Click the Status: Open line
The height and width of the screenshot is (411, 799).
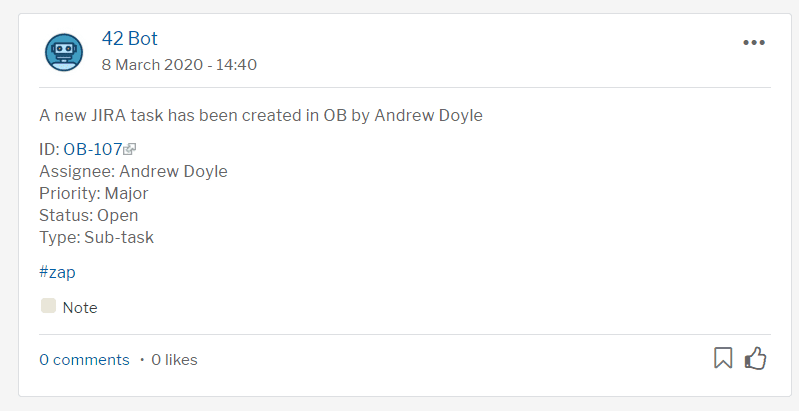tap(89, 215)
